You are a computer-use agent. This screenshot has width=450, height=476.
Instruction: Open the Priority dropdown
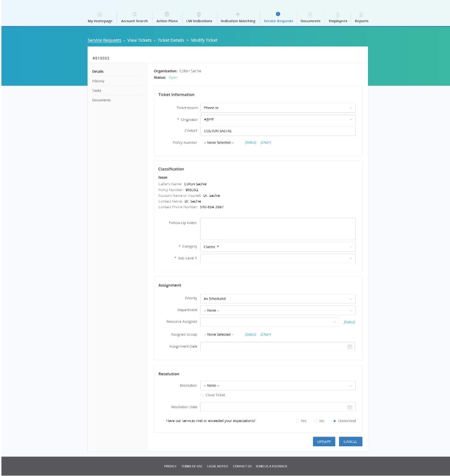click(277, 299)
